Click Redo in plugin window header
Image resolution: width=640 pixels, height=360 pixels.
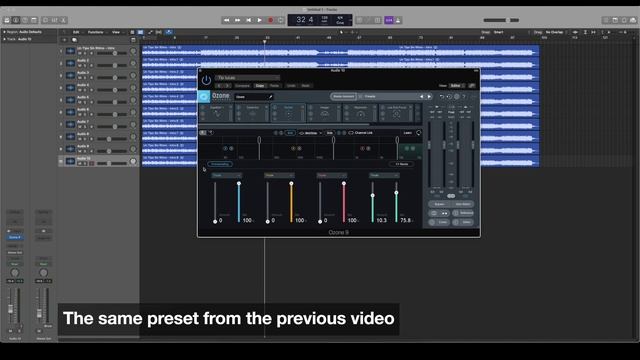[305, 86]
